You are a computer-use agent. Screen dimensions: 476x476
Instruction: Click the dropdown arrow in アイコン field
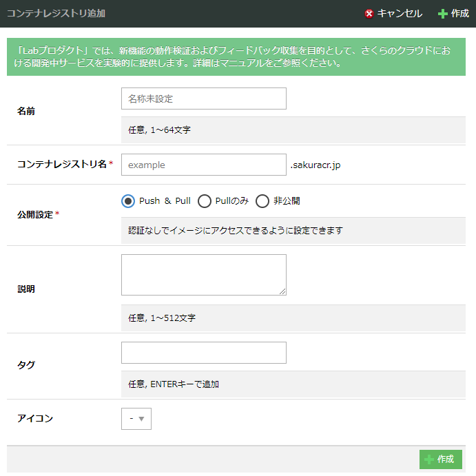pos(141,419)
